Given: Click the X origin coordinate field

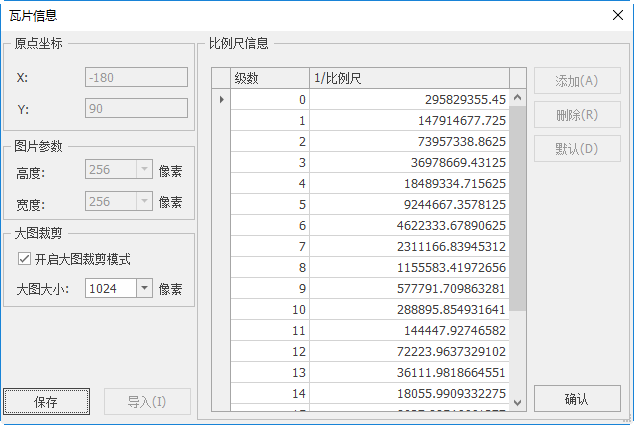Looking at the screenshot, I should 136,77.
